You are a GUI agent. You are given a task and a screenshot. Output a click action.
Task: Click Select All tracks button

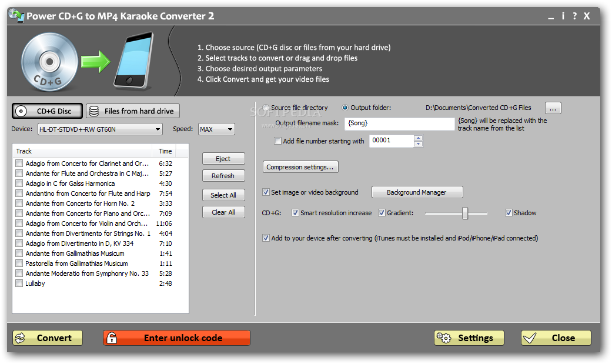pos(223,195)
